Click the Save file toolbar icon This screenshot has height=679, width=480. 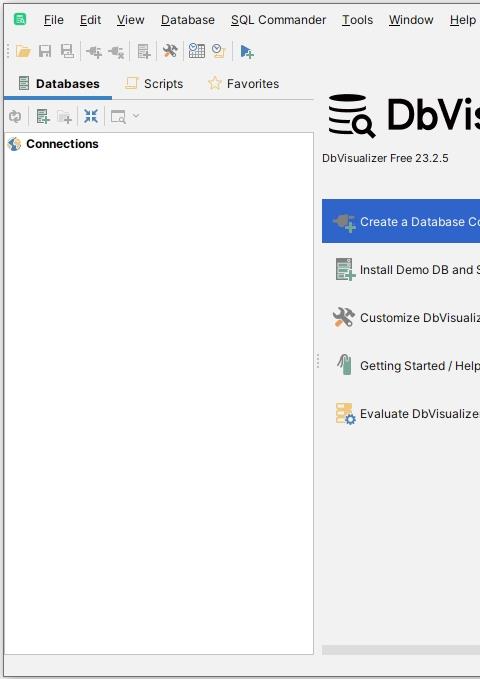(x=45, y=52)
